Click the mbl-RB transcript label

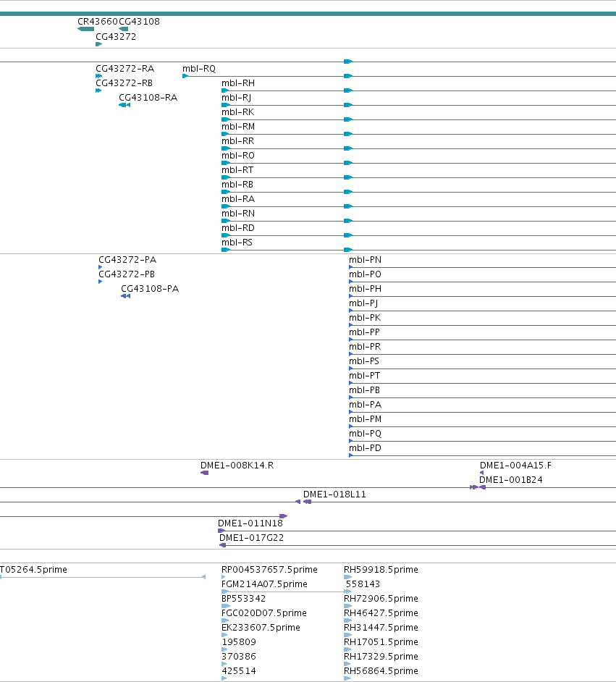click(237, 185)
